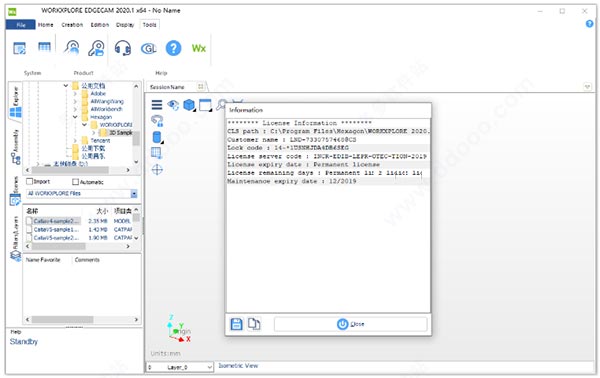Screen dimensions: 600x378
Task: Enable the Import checkbox
Action: pyautogui.click(x=29, y=181)
